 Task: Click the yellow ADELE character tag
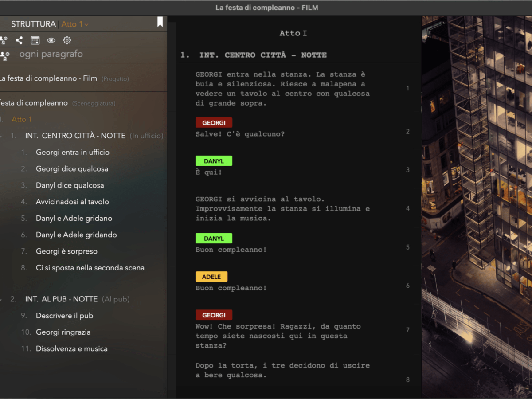pyautogui.click(x=211, y=277)
